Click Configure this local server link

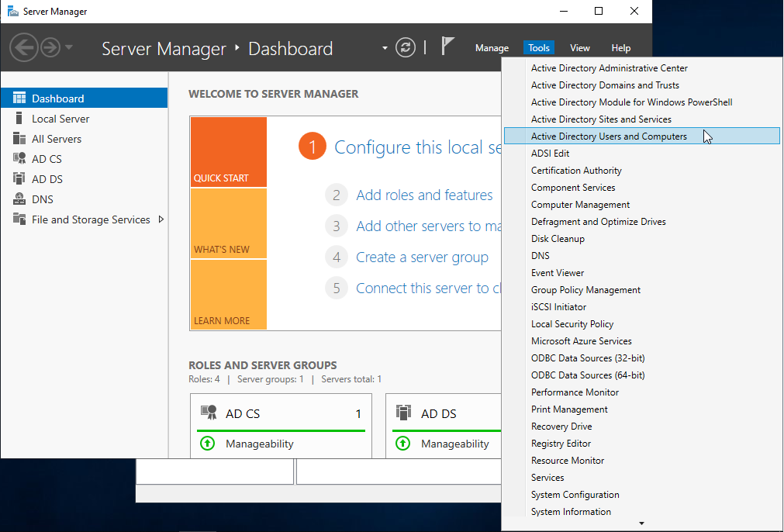coord(417,147)
